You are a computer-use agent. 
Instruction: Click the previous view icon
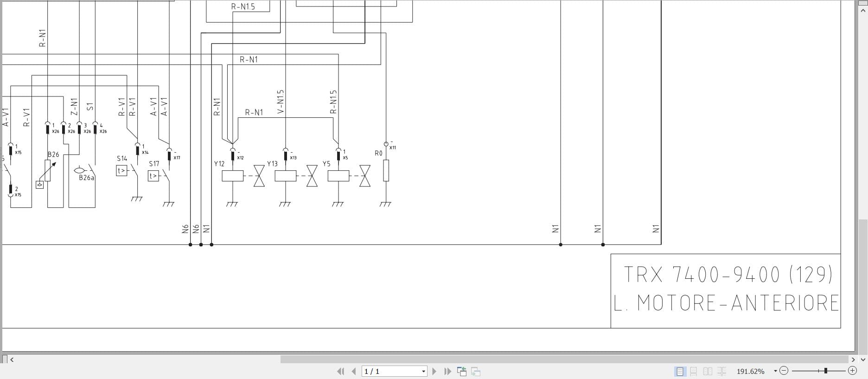[462, 371]
